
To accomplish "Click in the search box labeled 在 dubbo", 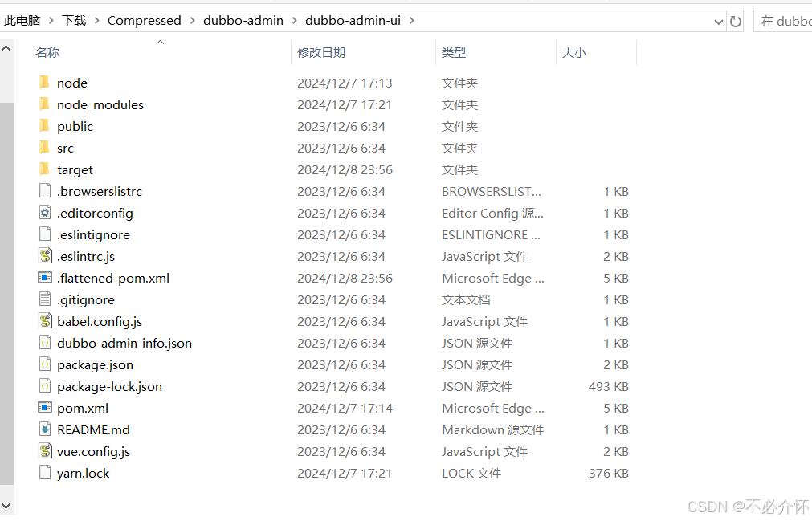I will point(783,21).
